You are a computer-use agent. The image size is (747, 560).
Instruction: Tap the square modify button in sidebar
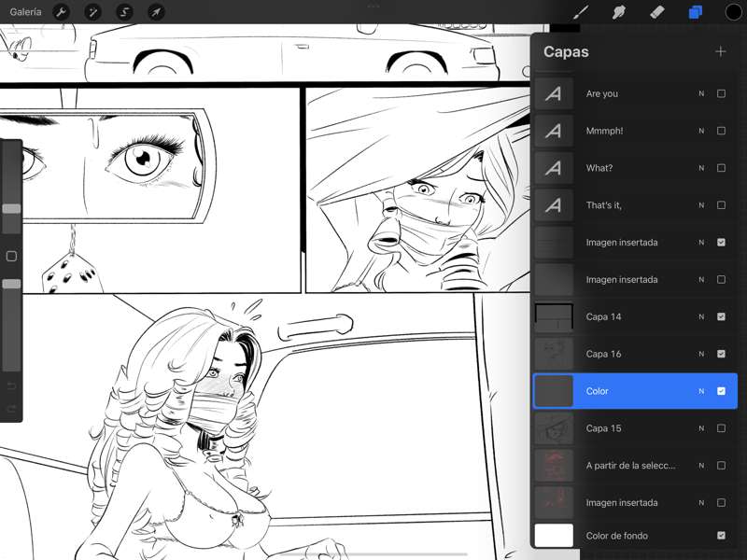pos(11,256)
